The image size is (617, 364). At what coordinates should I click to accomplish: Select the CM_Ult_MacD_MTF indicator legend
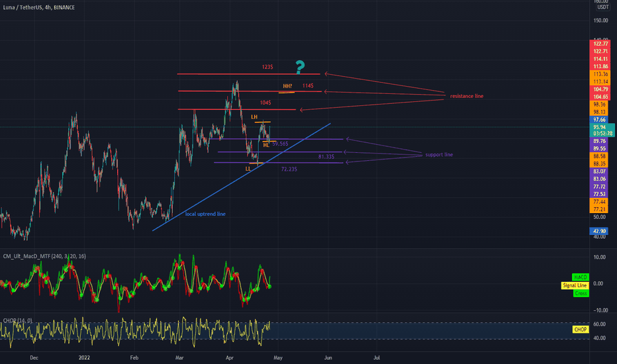[44, 256]
